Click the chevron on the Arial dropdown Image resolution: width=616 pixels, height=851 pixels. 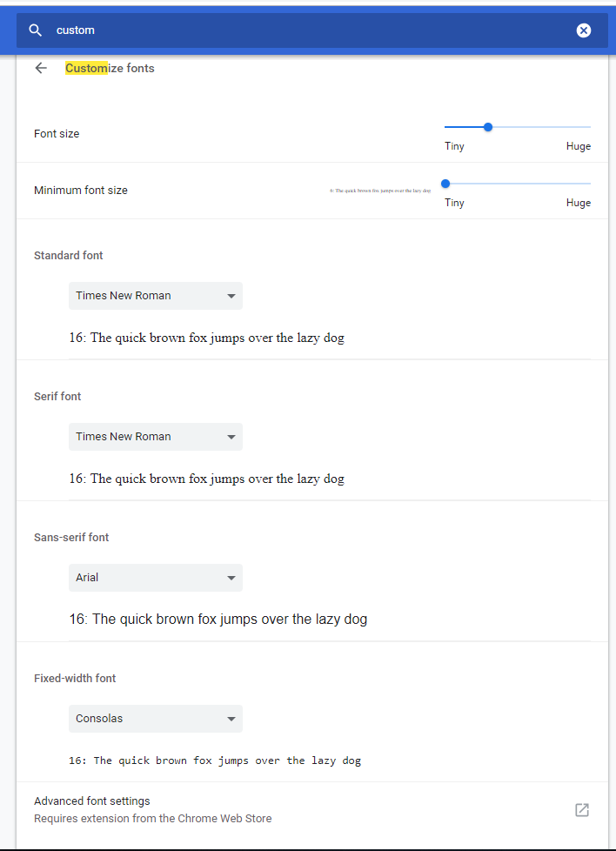coord(231,578)
